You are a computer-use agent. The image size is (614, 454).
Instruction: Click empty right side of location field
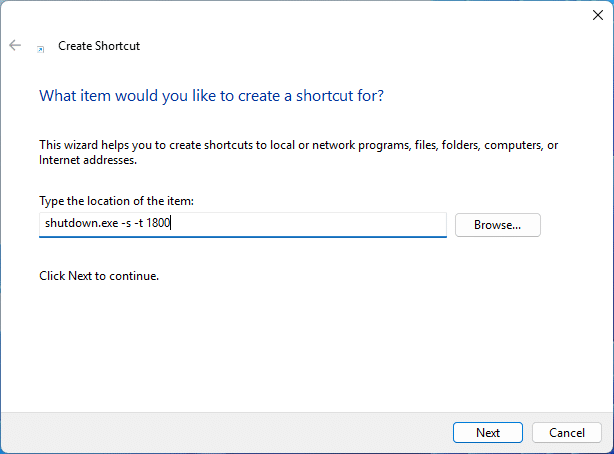tap(313, 224)
